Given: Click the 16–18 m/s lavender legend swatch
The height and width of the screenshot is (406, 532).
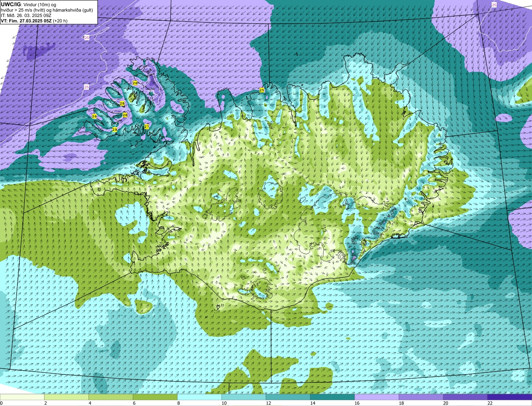Looking at the screenshot, I should click(x=377, y=397).
